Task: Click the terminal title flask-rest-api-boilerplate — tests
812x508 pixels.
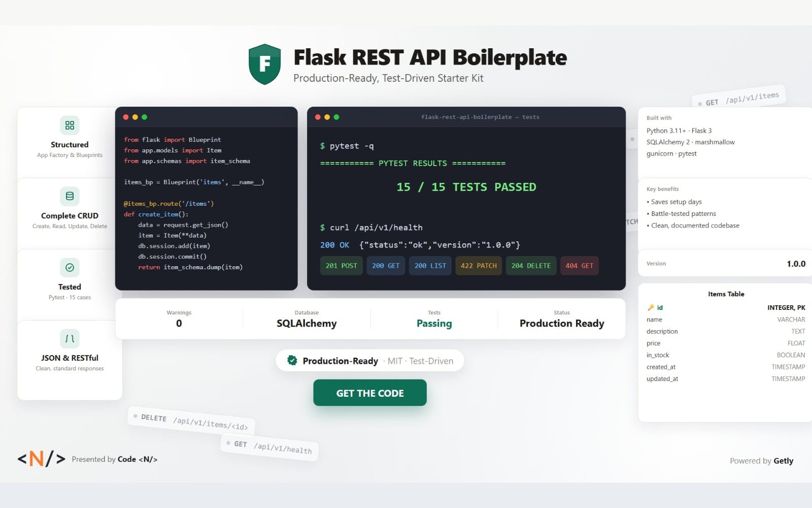Action: (480, 117)
